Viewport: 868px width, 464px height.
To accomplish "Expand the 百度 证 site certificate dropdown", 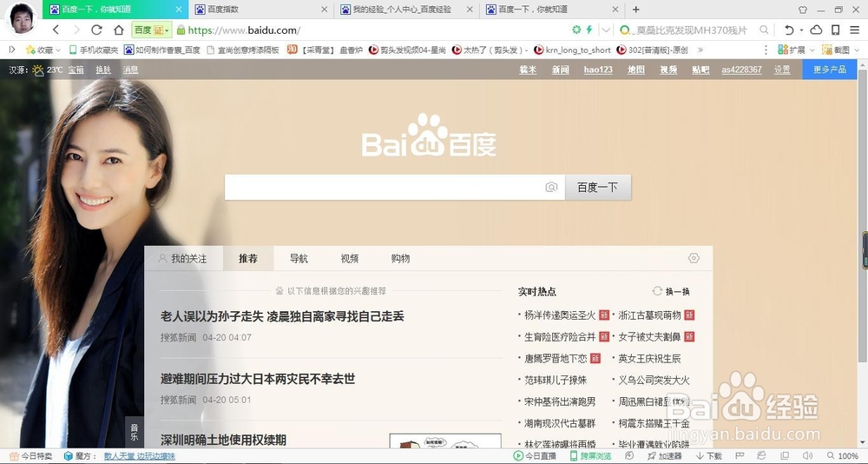I will pos(152,30).
